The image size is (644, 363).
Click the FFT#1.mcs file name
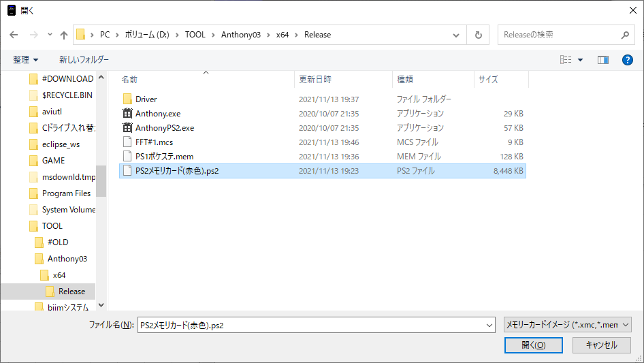click(155, 142)
